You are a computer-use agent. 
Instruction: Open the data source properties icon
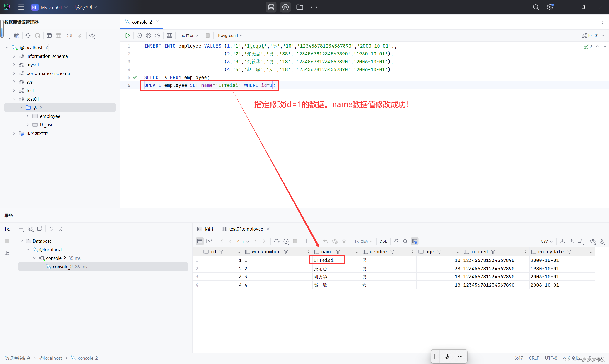[16, 35]
